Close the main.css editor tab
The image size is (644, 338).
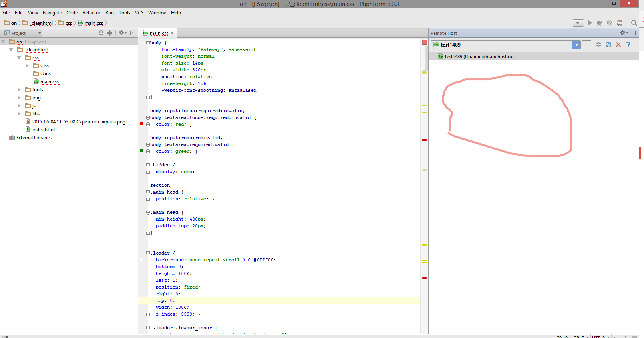[x=173, y=33]
